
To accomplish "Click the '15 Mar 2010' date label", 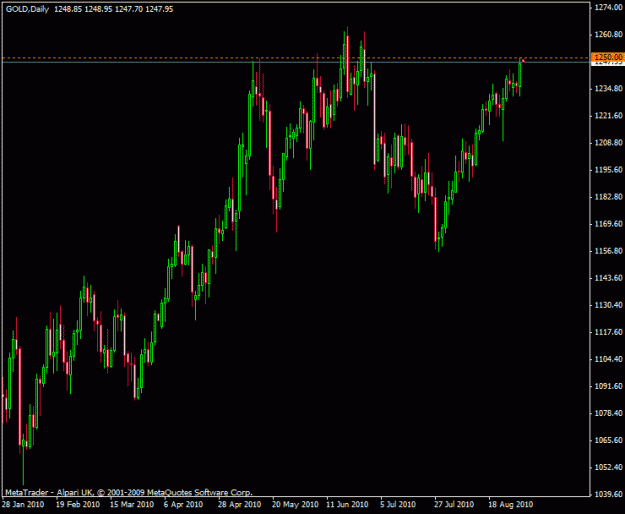I will click(132, 504).
